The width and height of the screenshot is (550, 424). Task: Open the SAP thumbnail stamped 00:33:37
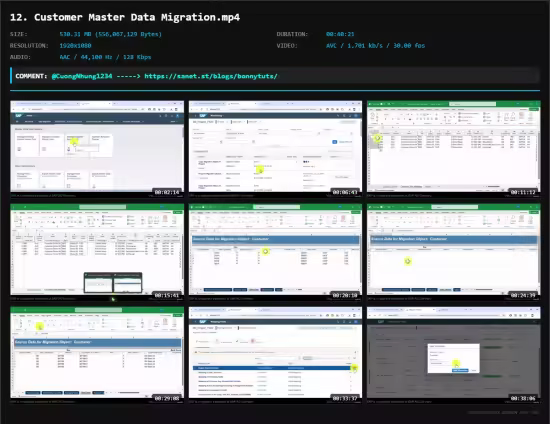coord(275,355)
